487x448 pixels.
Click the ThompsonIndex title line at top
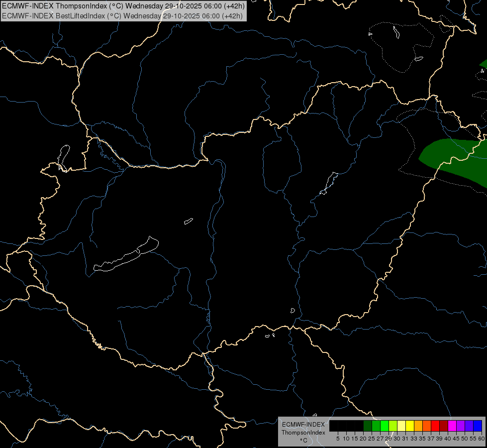tap(123, 5)
